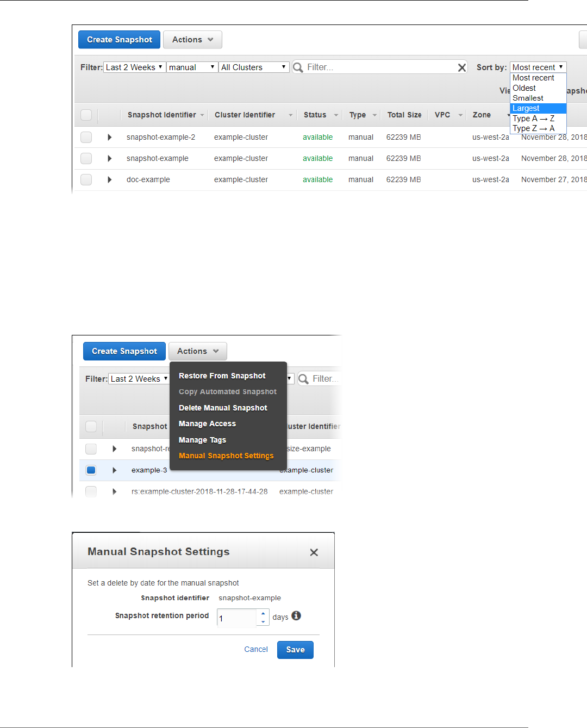Click Create Snapshot button in top panel
Viewport: 587px width, 728px height.
[119, 40]
